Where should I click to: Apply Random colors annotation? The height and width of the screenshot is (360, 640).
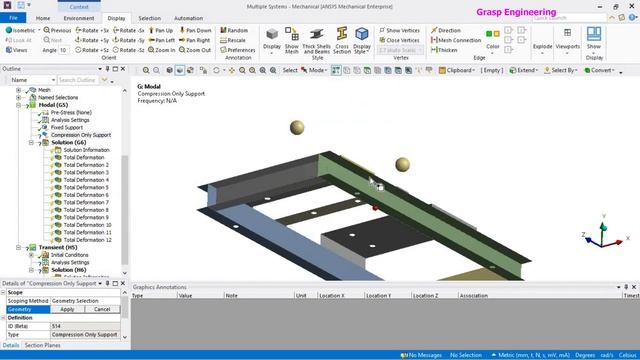pyautogui.click(x=234, y=30)
